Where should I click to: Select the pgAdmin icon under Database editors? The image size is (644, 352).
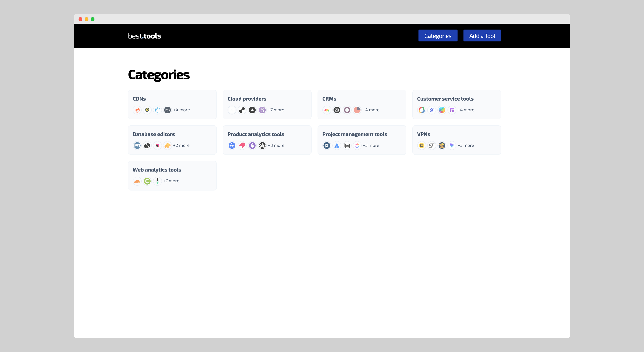pos(137,145)
